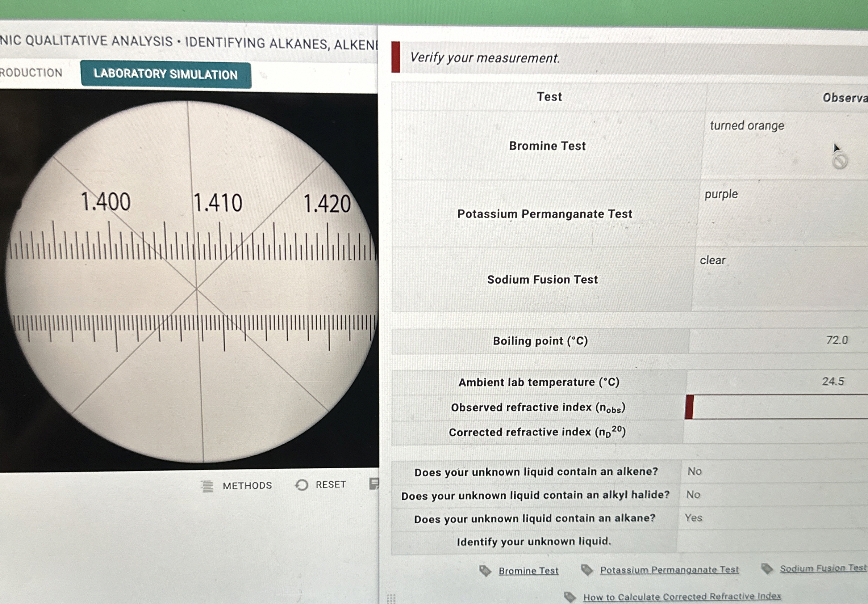Click the Reset circular arrow icon
The width and height of the screenshot is (868, 604).
tap(302, 485)
